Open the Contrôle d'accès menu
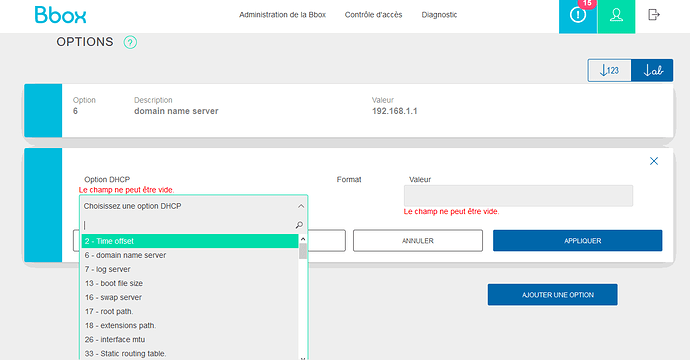690x360 pixels. point(374,15)
